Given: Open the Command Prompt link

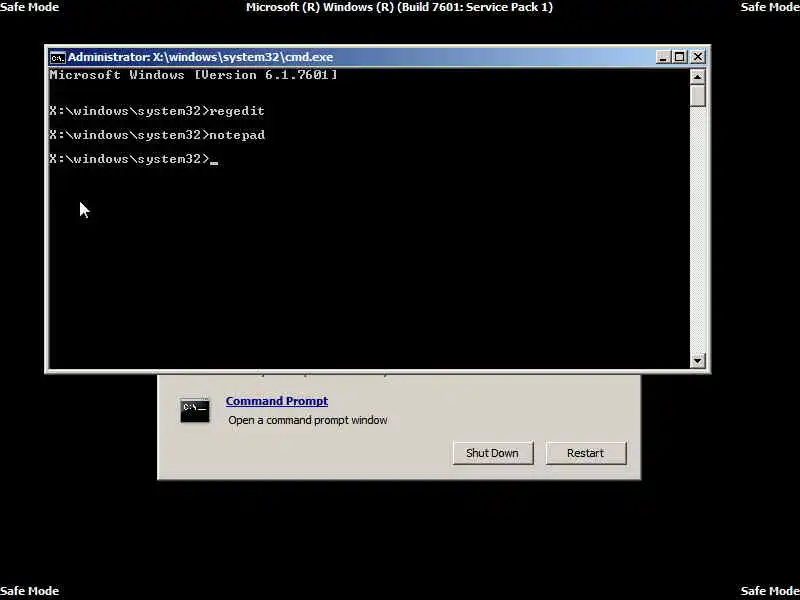Looking at the screenshot, I should tap(277, 401).
